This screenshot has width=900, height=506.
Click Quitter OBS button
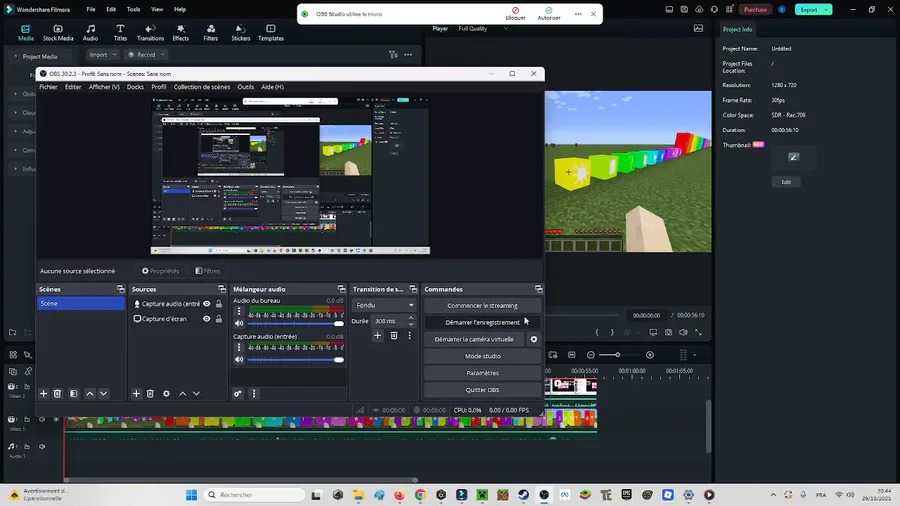point(482,390)
